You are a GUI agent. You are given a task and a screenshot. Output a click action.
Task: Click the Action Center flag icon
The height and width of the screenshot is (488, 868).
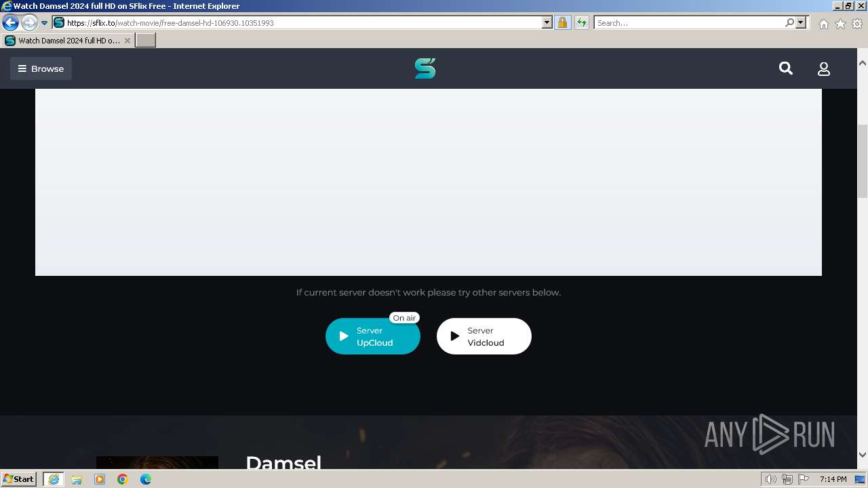pos(804,479)
